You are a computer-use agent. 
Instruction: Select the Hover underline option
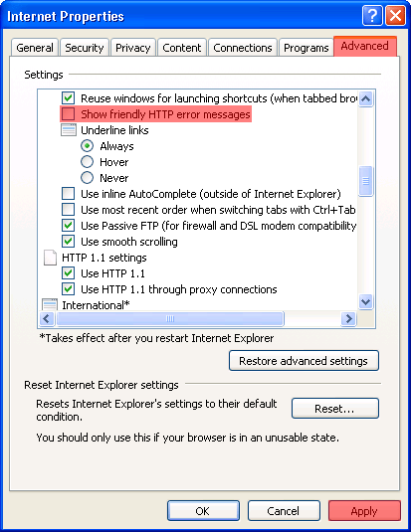[x=87, y=162]
